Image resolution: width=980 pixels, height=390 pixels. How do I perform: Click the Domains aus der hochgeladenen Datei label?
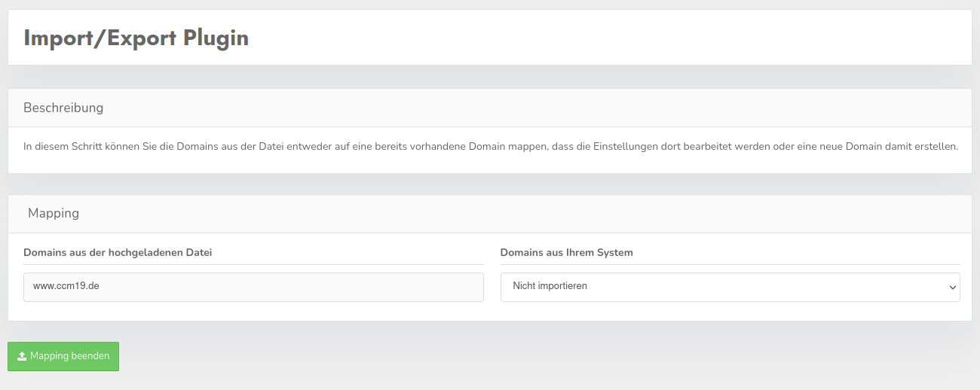tap(118, 252)
